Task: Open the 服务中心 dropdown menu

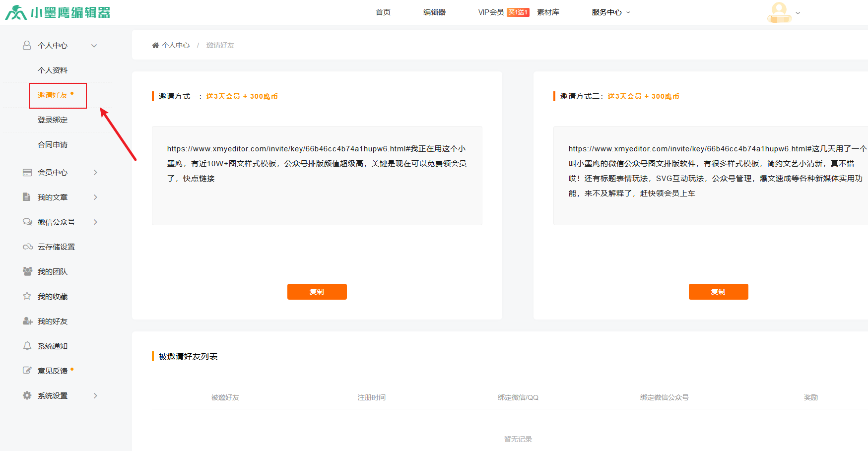Action: pyautogui.click(x=610, y=12)
